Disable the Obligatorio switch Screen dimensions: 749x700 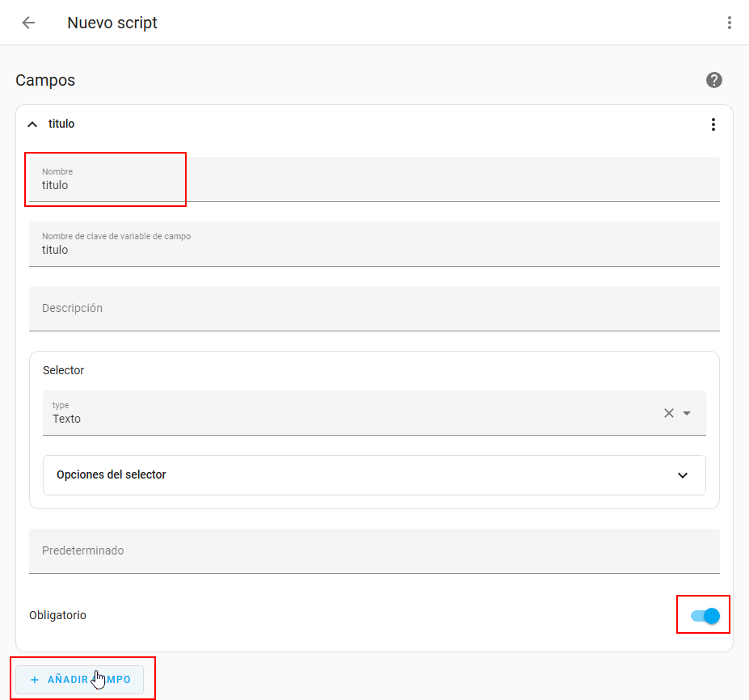[x=705, y=616]
